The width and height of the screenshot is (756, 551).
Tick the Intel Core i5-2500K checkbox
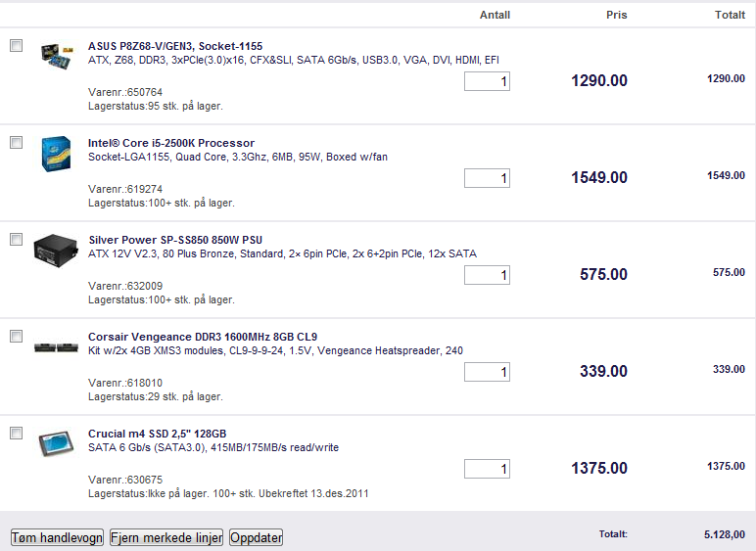(x=16, y=143)
